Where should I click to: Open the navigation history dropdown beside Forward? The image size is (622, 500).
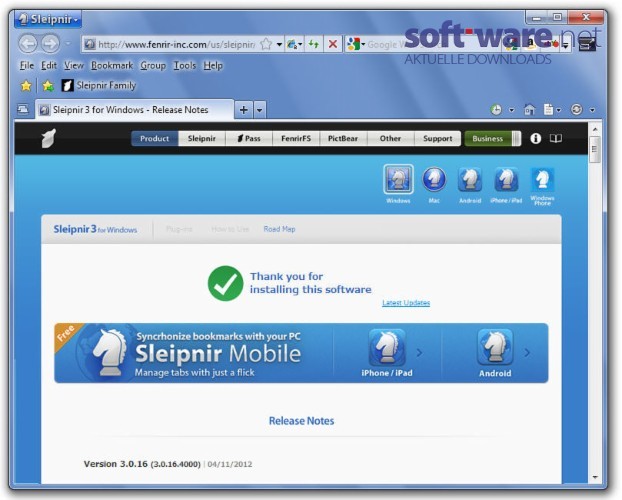tap(68, 43)
